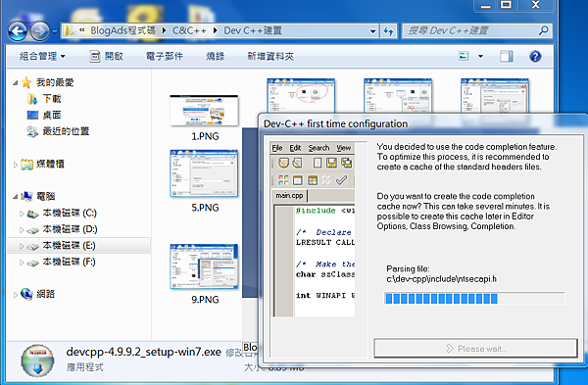Image resolution: width=588 pixels, height=385 pixels.
Task: Change view with the view icon
Action: pyautogui.click(x=464, y=56)
